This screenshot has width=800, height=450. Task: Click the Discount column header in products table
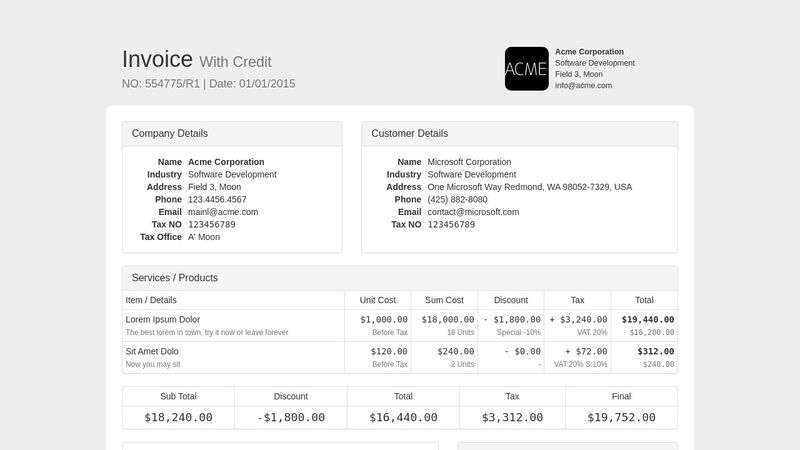pos(511,300)
